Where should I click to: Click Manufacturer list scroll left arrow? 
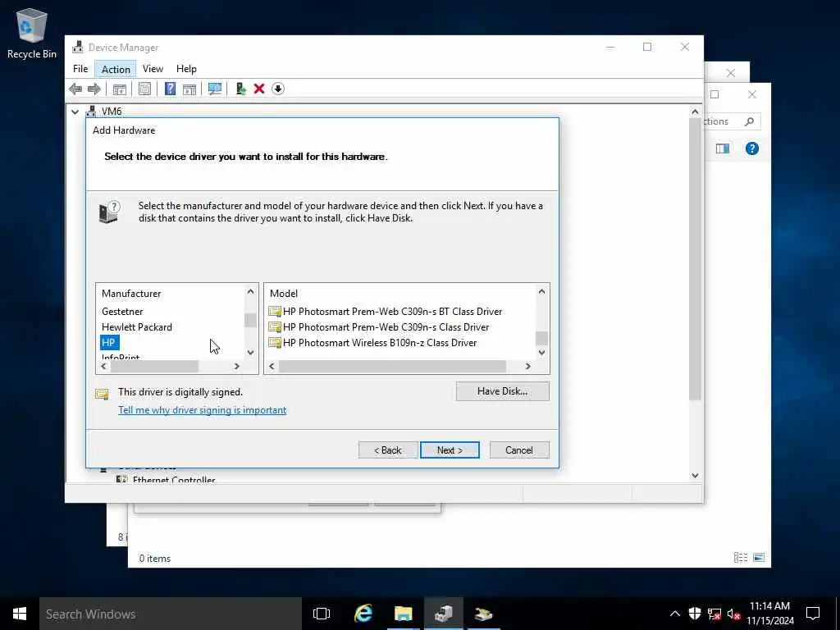point(104,367)
